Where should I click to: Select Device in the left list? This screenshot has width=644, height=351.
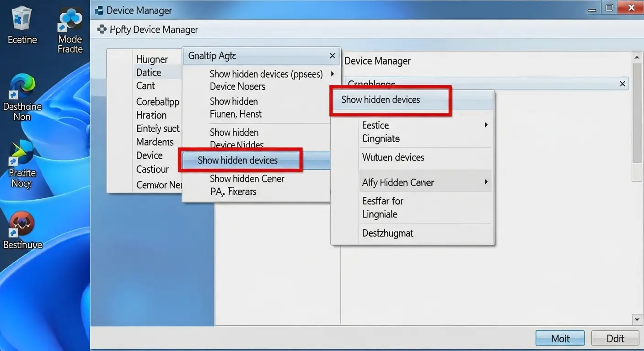pyautogui.click(x=150, y=155)
